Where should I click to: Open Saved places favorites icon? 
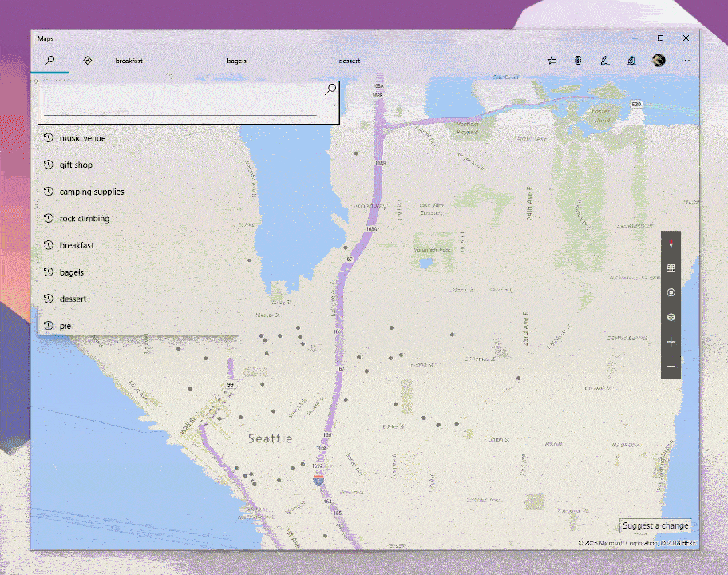coord(552,61)
